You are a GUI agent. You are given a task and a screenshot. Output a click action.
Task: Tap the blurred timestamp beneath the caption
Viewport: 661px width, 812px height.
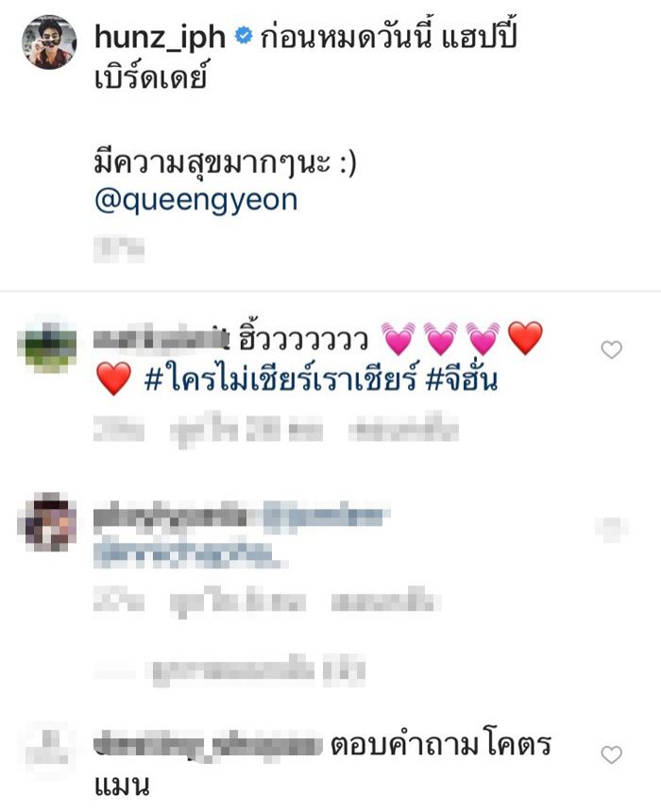coord(119,248)
